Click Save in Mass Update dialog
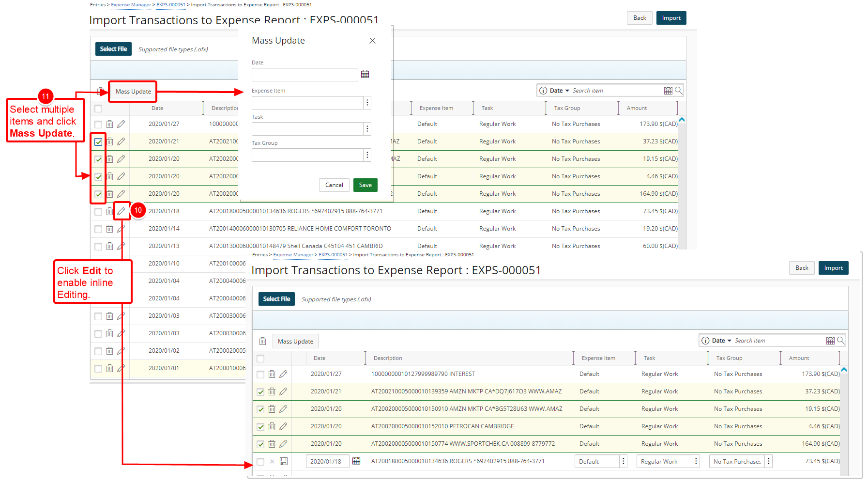 (x=365, y=185)
